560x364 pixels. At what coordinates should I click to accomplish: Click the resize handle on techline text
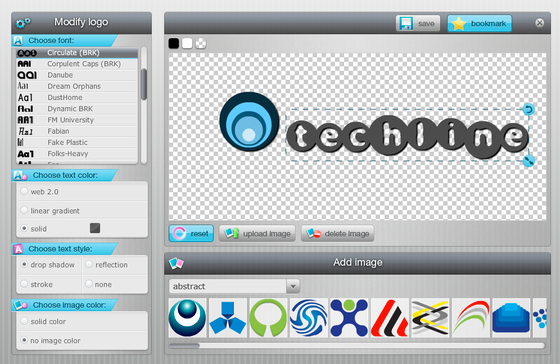coord(529,161)
